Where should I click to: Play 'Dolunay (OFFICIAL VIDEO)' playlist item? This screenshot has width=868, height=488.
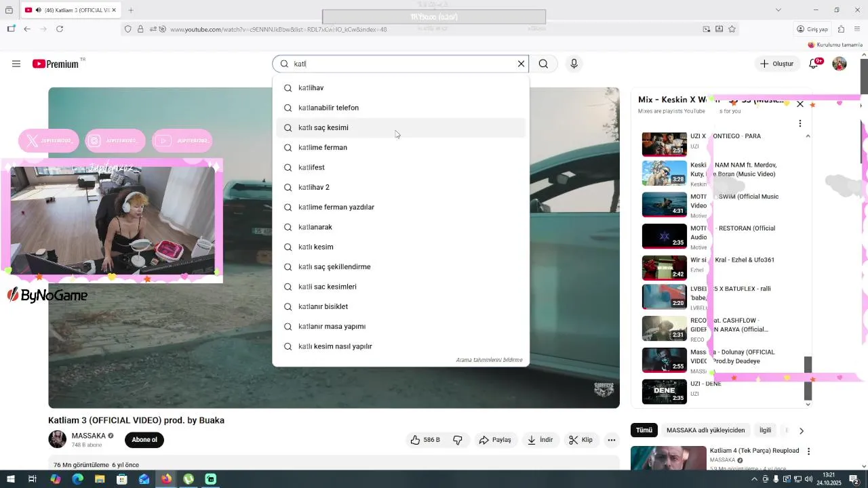pyautogui.click(x=719, y=360)
